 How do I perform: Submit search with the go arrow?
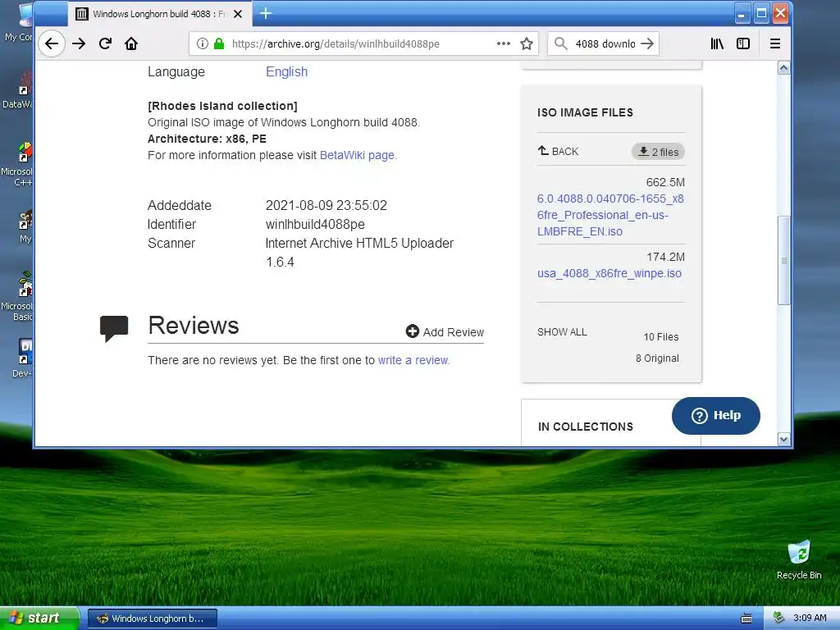pyautogui.click(x=647, y=43)
